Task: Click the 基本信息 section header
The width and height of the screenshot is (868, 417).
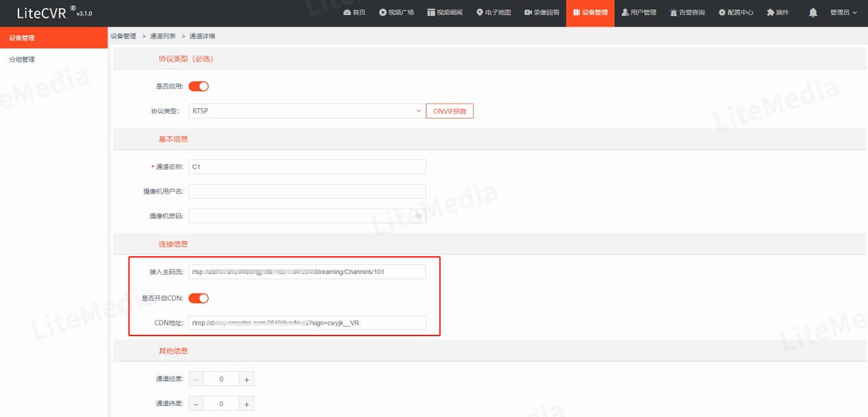Action: click(x=173, y=138)
